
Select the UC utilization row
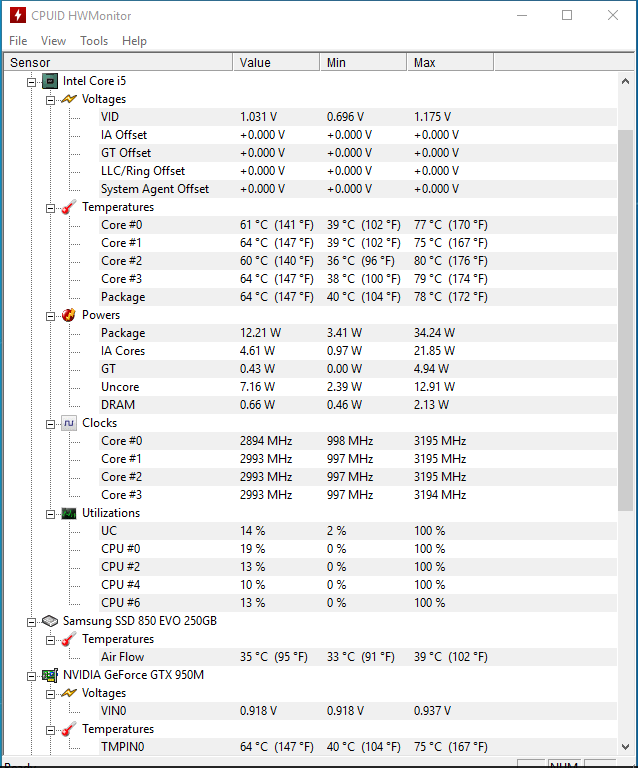(357, 531)
